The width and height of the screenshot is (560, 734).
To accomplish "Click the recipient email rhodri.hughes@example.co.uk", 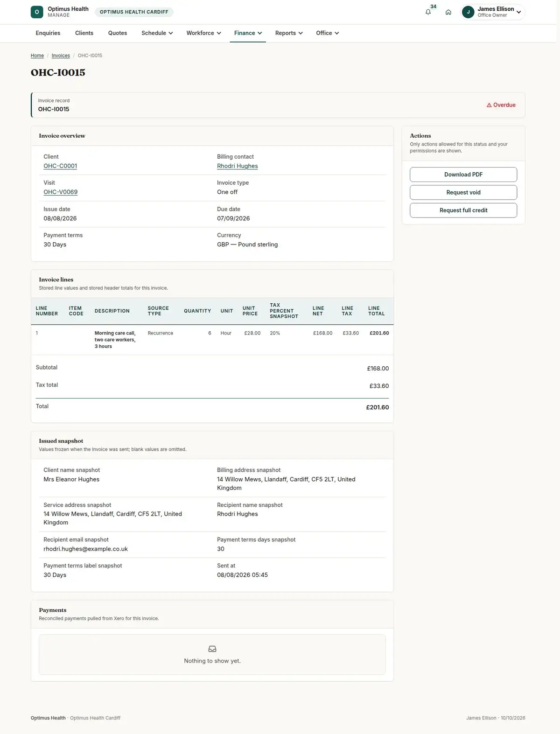I will tap(86, 549).
